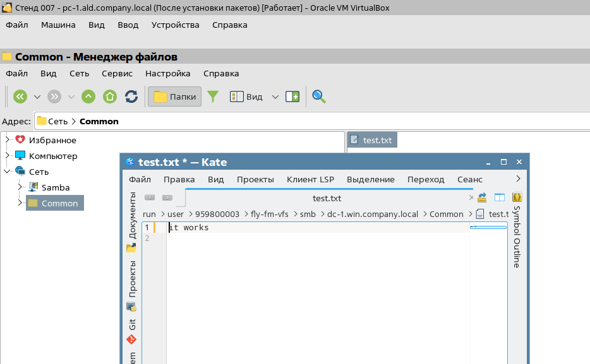Click Kate's quick open icon

tap(482, 197)
